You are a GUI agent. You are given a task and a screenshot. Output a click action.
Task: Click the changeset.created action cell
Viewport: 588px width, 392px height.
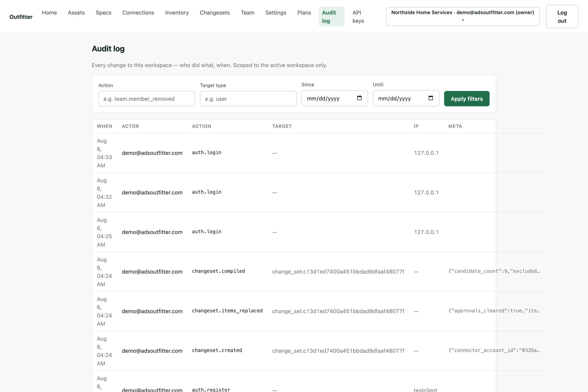point(217,350)
